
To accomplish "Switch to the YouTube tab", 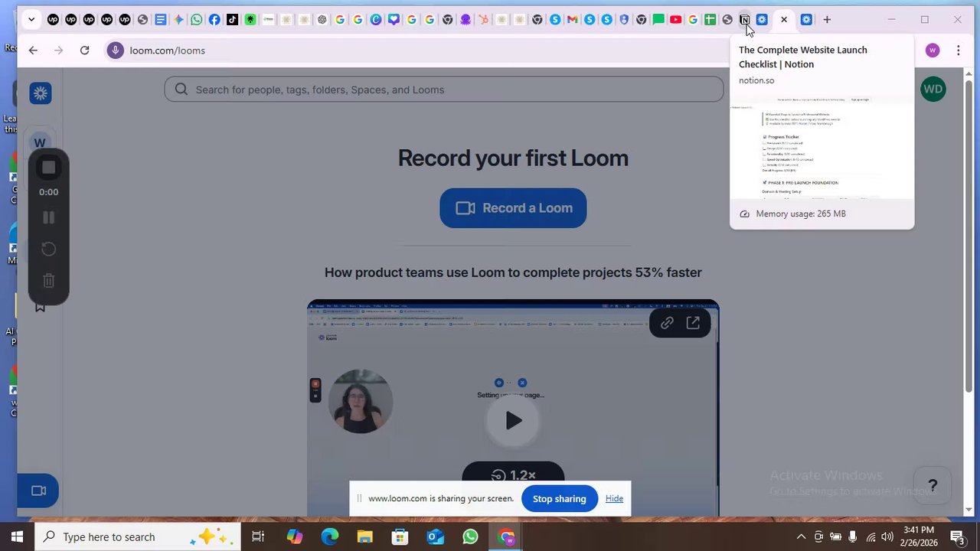I will [x=675, y=20].
